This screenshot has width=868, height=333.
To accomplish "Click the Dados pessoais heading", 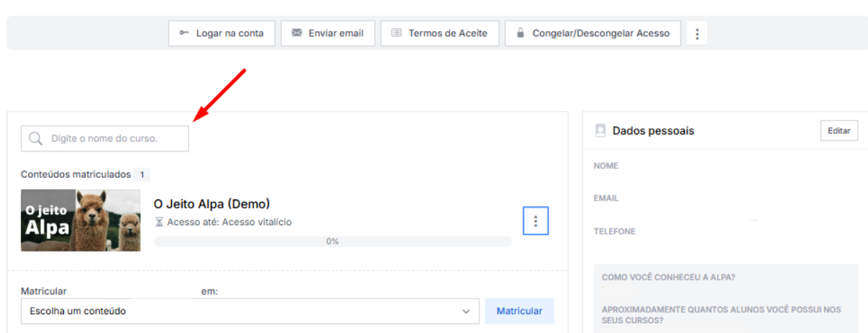I will pos(653,131).
